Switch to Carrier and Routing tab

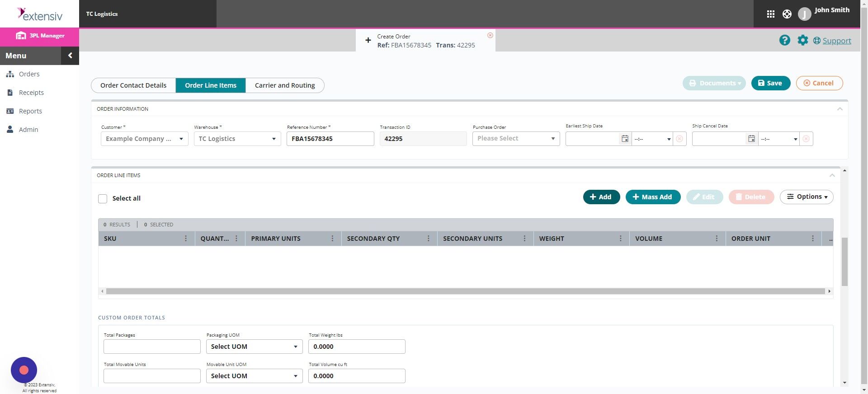pos(285,85)
